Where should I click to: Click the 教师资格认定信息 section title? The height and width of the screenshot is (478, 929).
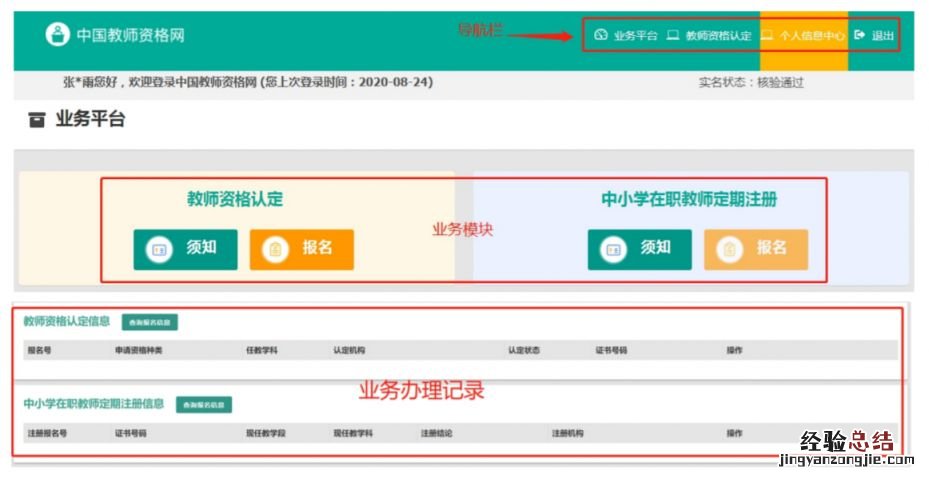point(67,322)
